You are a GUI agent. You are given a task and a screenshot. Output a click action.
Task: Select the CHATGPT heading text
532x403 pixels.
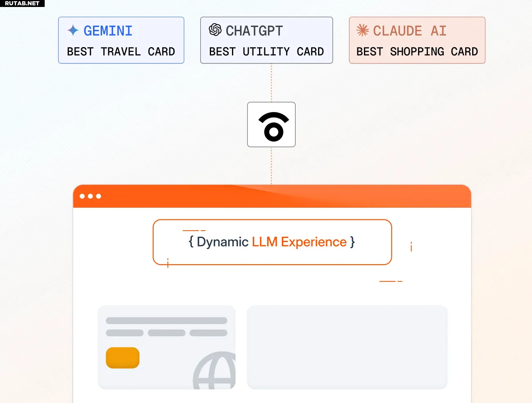(x=254, y=31)
